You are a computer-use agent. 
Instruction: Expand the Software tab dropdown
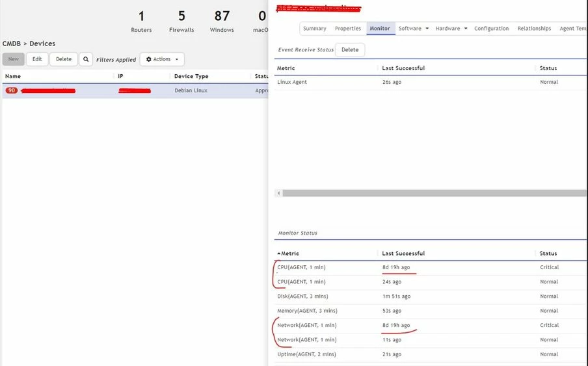tap(414, 29)
